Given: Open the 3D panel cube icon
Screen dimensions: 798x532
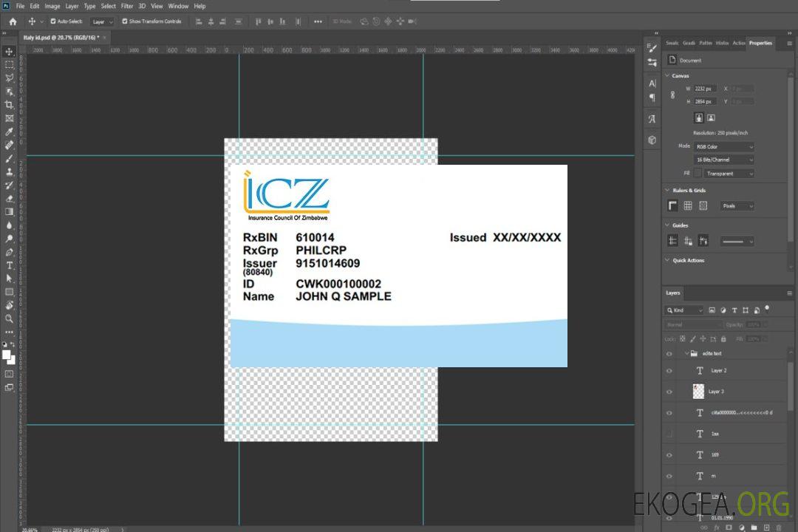Looking at the screenshot, I should click(x=652, y=140).
